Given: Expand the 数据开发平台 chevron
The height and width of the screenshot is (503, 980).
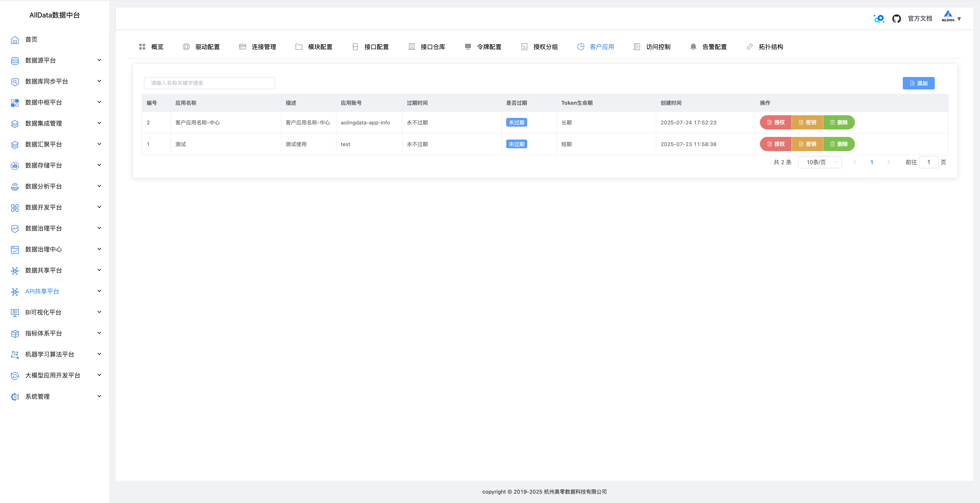Looking at the screenshot, I should click(99, 207).
